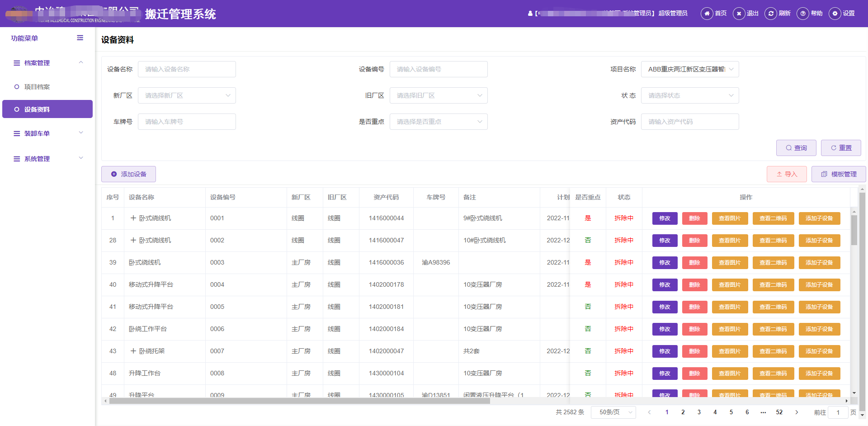Open 模板管理 template management
This screenshot has width=868, height=426.
coord(839,174)
